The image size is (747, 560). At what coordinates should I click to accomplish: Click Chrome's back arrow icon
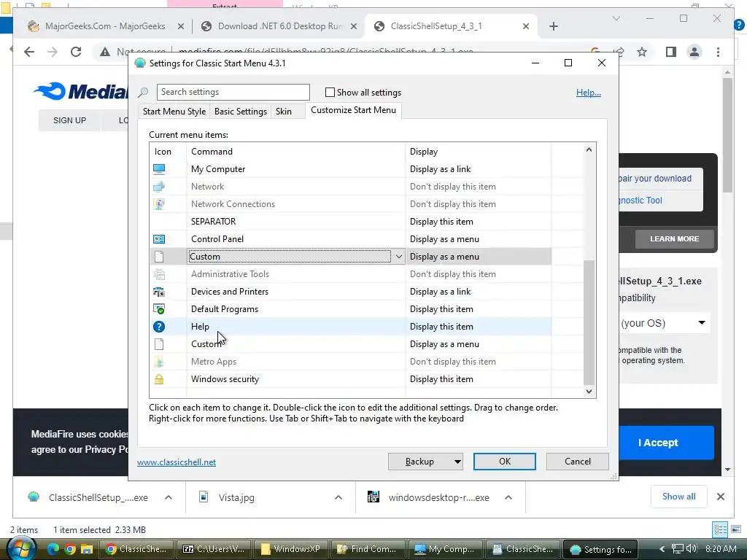click(x=29, y=52)
